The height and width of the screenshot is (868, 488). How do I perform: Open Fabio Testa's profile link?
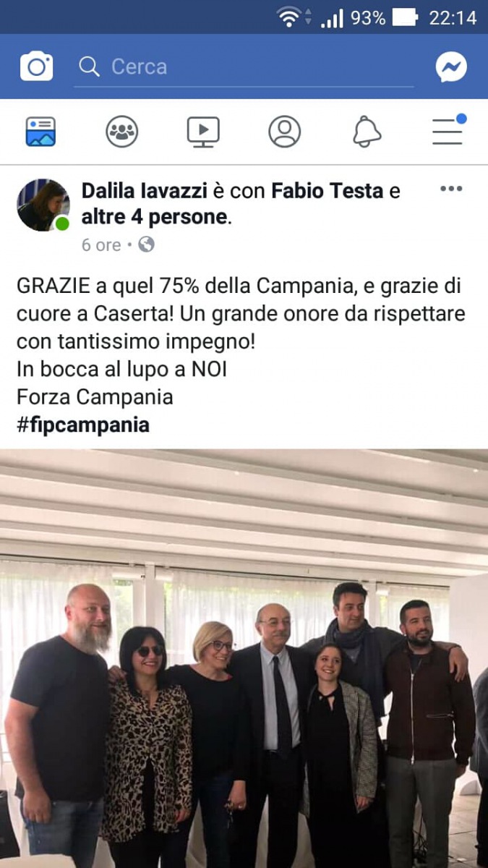[x=327, y=191]
